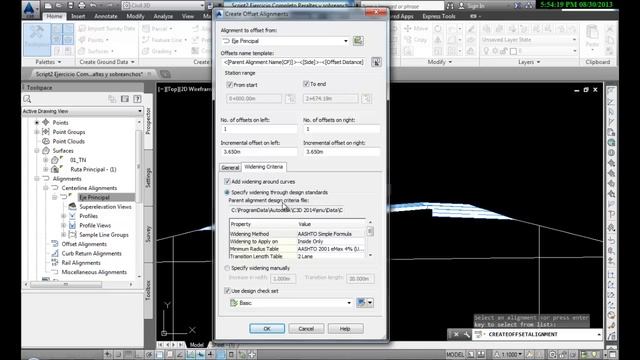This screenshot has height=360, width=640.
Task: Open the new-tab icon beside drawing tab
Action: (165, 74)
